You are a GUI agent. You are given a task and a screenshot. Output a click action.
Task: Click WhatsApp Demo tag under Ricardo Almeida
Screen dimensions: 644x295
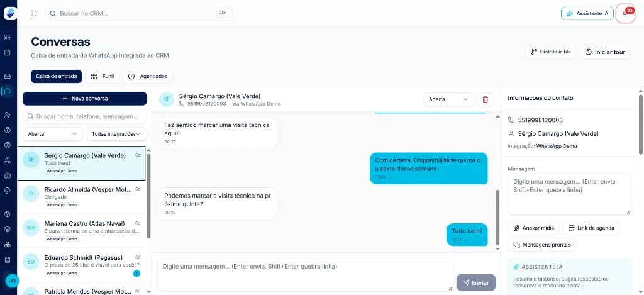pos(62,205)
